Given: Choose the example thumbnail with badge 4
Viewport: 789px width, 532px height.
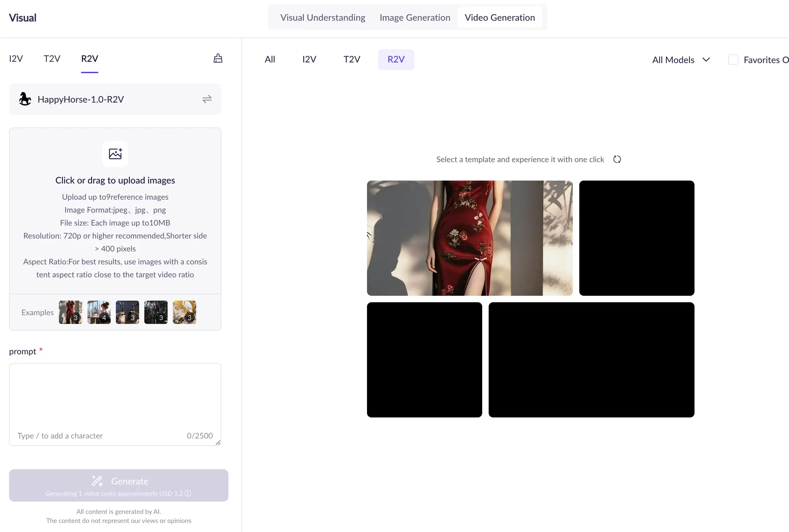Looking at the screenshot, I should click(x=99, y=312).
